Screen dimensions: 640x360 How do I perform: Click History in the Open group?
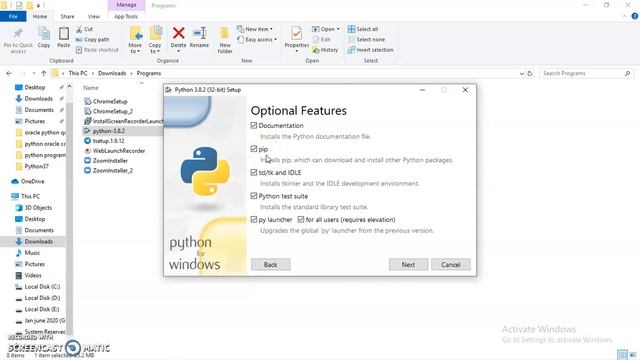[x=325, y=50]
